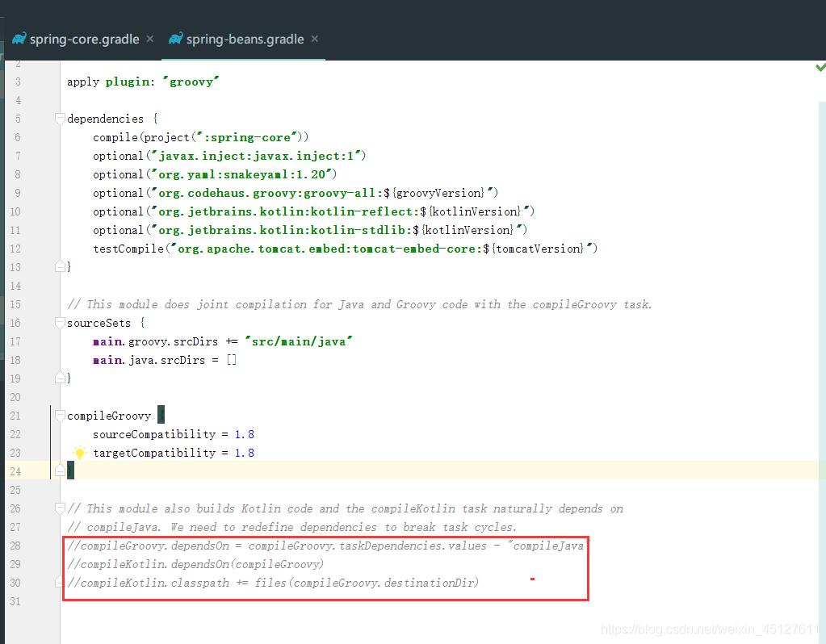Click 'main.java.srcDirs' on line 18
Viewport: 826px width, 644px height.
click(x=149, y=360)
